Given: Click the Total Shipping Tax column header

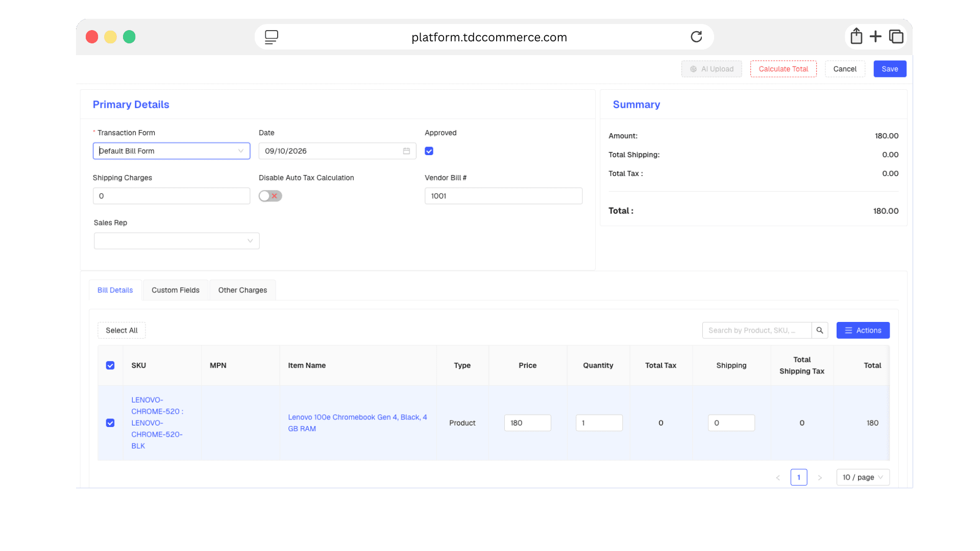Looking at the screenshot, I should point(802,365).
